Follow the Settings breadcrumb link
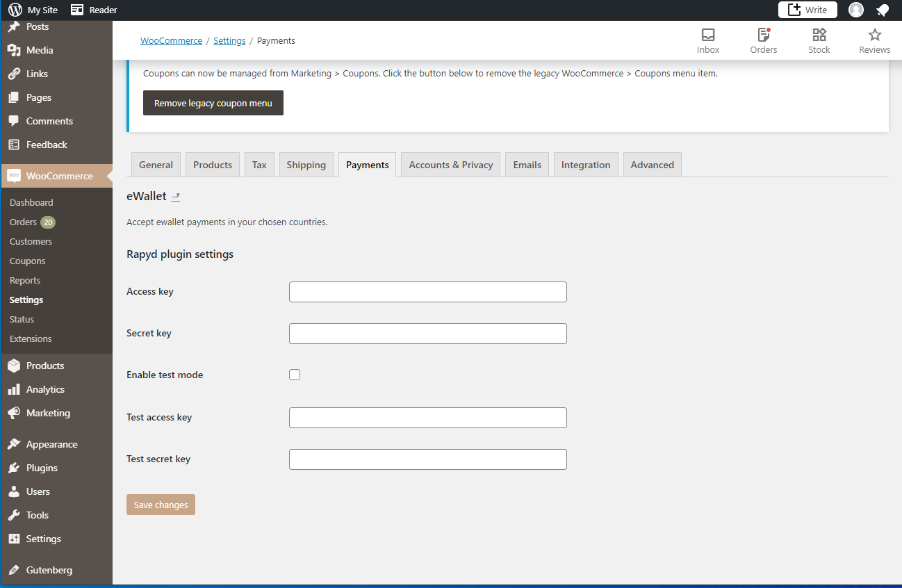This screenshot has width=902, height=588. (229, 41)
